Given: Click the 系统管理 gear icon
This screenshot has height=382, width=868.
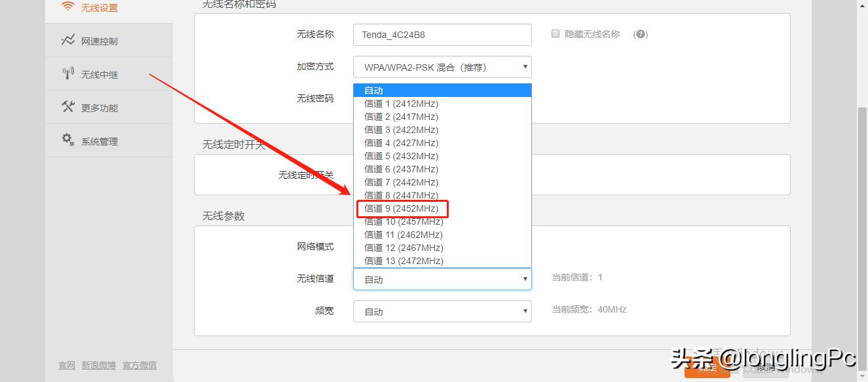Looking at the screenshot, I should pyautogui.click(x=66, y=140).
